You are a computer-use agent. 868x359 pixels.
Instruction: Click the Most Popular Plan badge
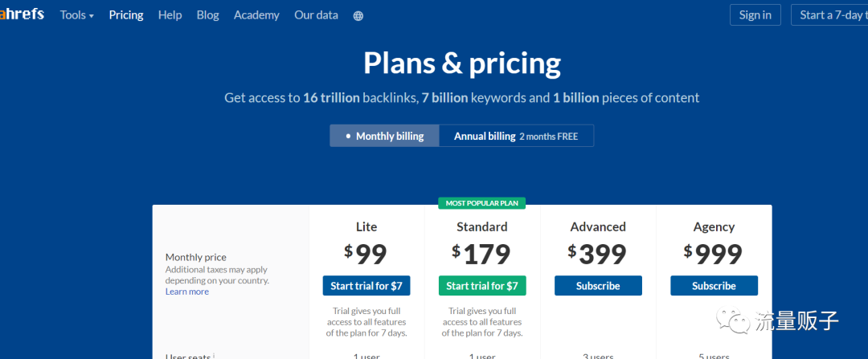(481, 203)
